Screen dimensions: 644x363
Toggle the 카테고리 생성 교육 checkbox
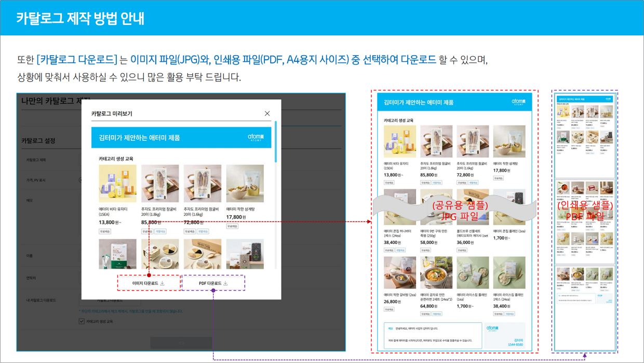coord(82,321)
